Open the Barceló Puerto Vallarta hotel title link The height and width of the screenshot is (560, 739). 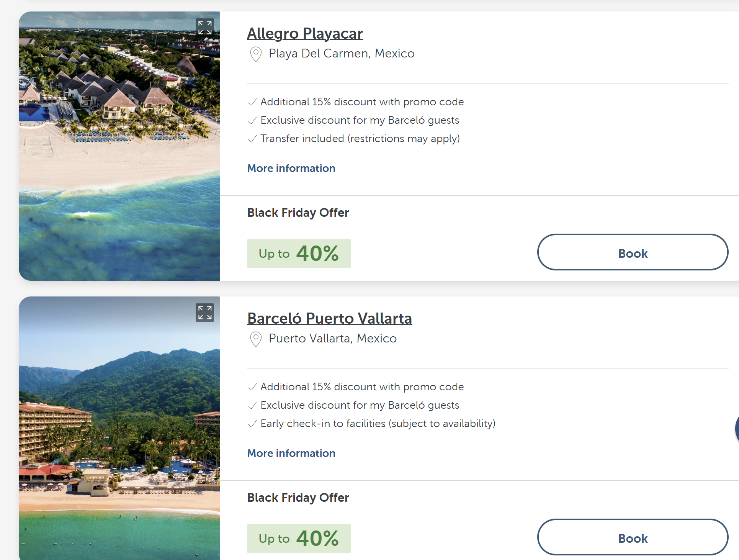330,319
